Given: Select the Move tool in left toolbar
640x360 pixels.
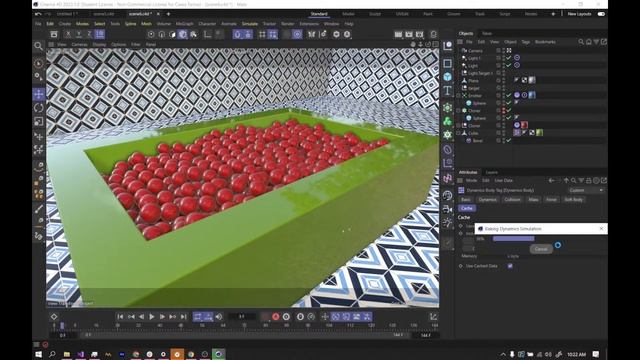Looking at the screenshot, I should click(39, 94).
